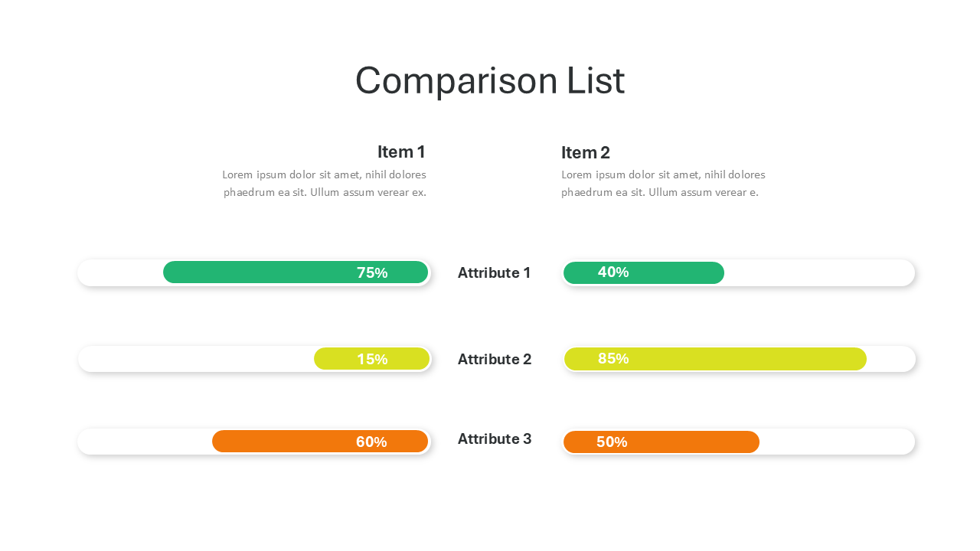This screenshot has height=551, width=980.
Task: Click the empty white track beside the 50% bar
Action: (x=837, y=442)
